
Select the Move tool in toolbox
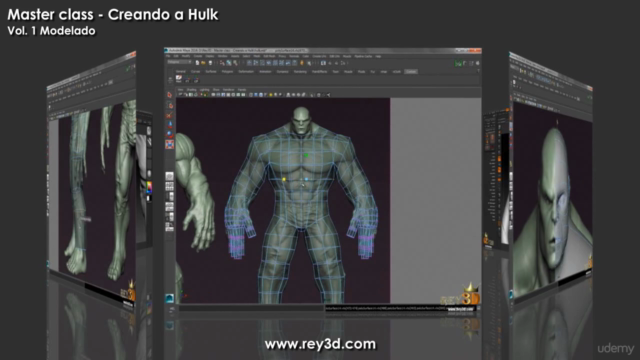[170, 125]
